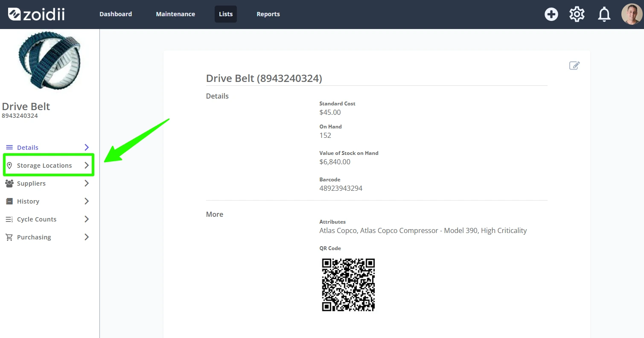
Task: Click the plus add-new icon
Action: click(x=551, y=15)
